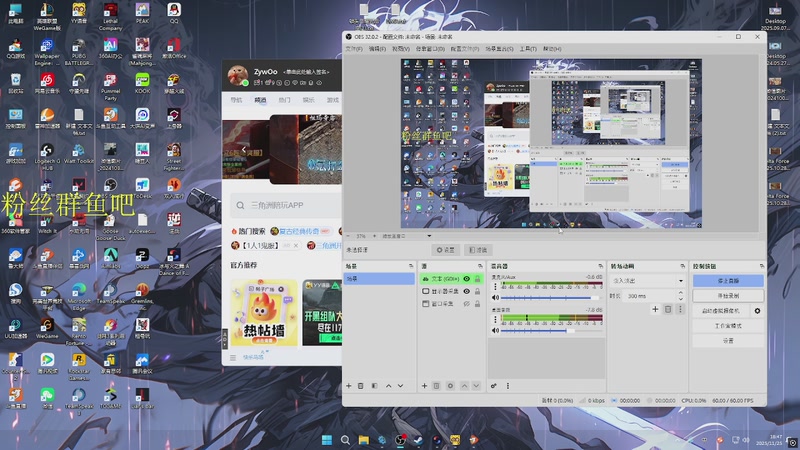
Task: Open advanced audio properties in Audio Mixer
Action: coord(493,386)
